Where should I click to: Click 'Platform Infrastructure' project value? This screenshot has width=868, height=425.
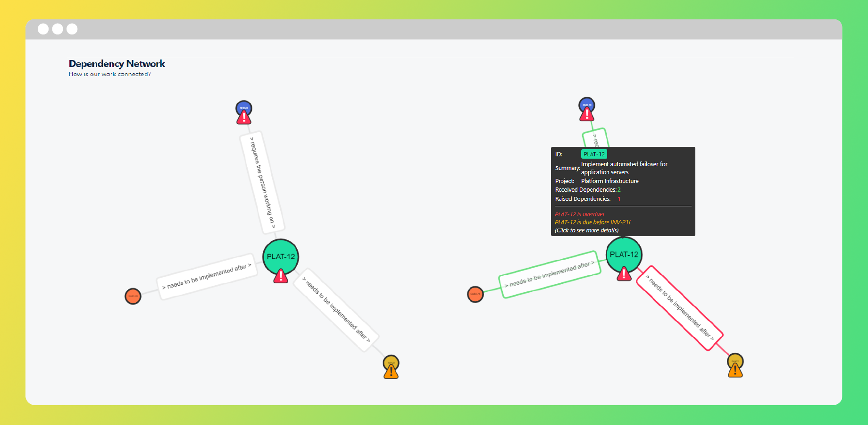coord(610,181)
